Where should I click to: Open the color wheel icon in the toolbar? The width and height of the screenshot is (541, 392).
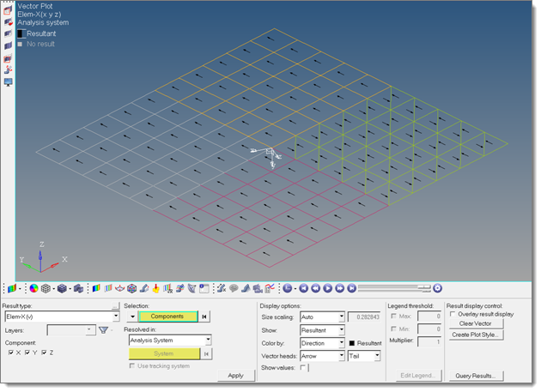(33, 288)
